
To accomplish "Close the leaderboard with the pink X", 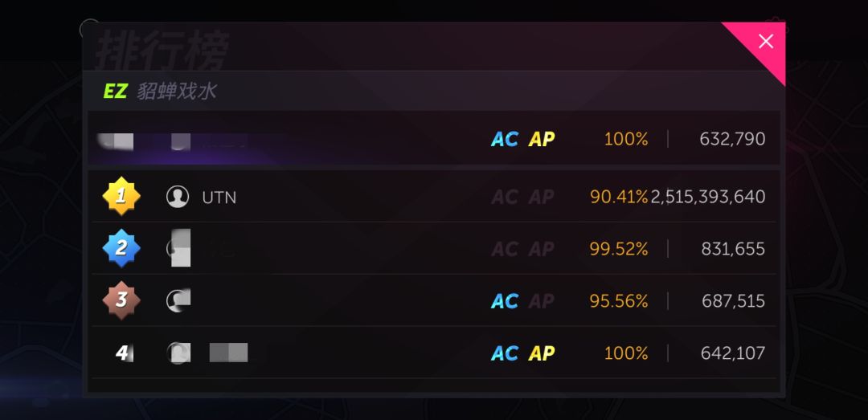I will 766,41.
